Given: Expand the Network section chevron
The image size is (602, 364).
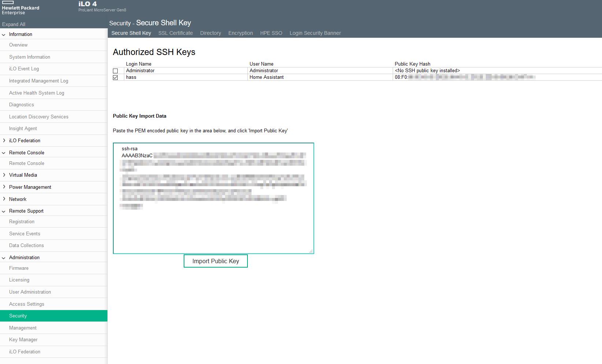Looking at the screenshot, I should coord(4,199).
